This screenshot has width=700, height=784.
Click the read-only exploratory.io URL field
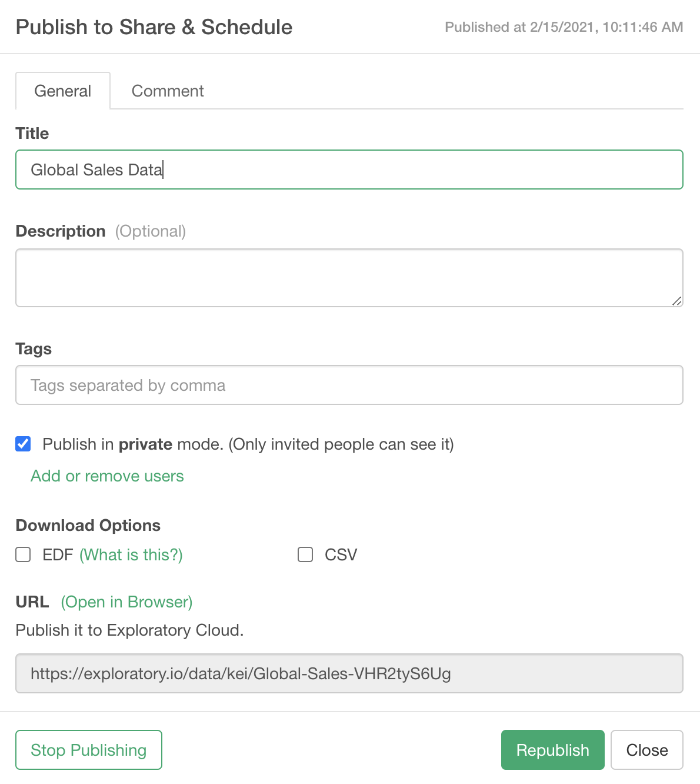[x=349, y=673]
